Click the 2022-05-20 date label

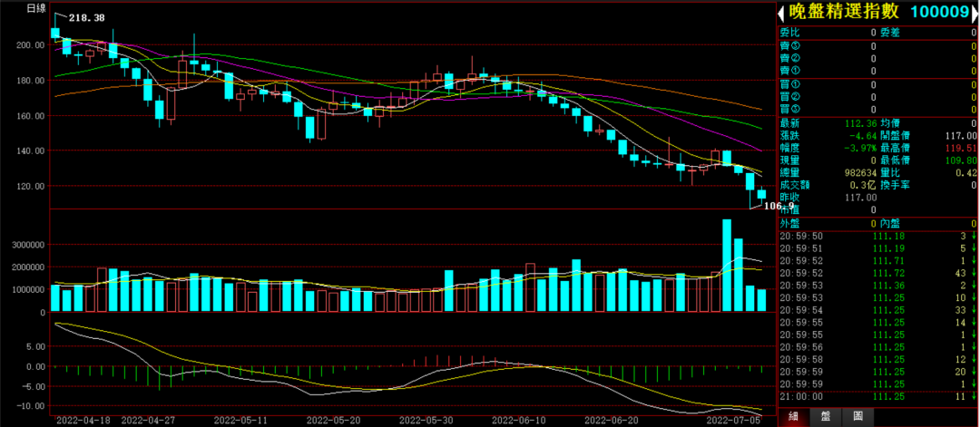[x=332, y=422]
